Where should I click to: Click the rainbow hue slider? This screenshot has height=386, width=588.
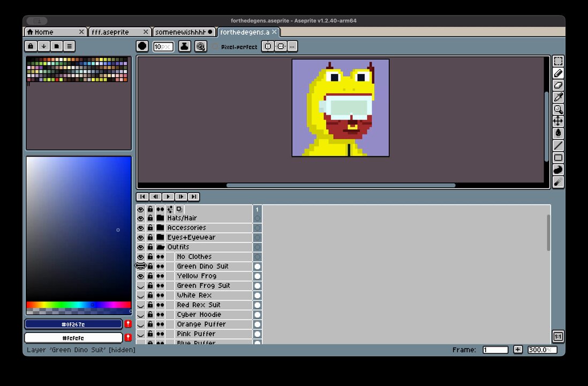78,305
